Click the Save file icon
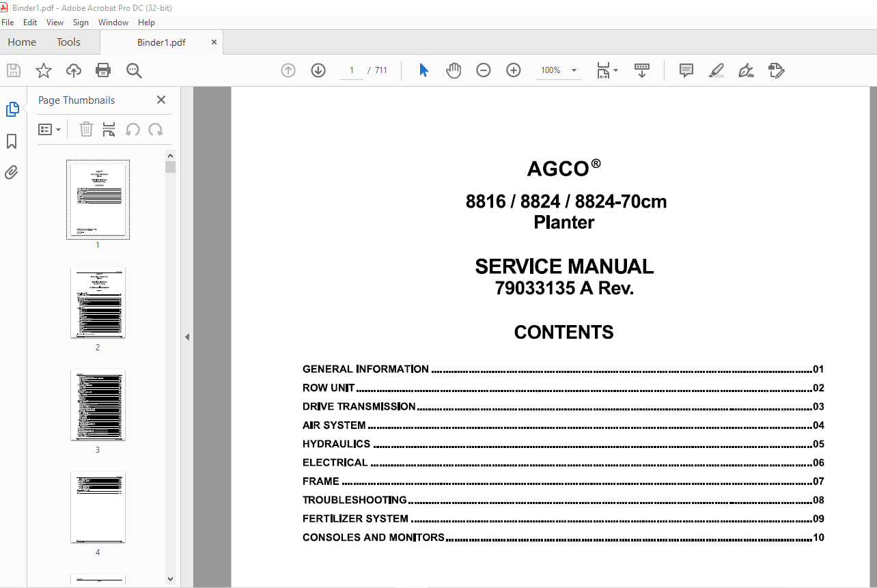 coord(14,70)
